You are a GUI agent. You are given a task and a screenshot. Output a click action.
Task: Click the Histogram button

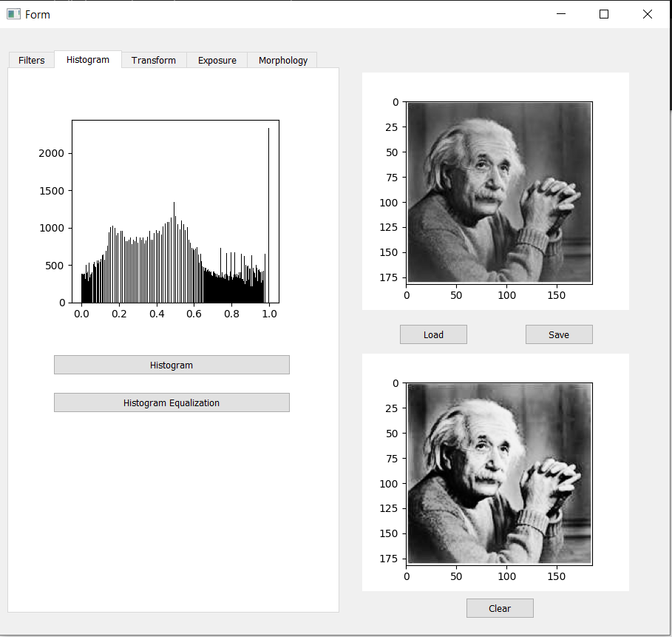tap(172, 365)
